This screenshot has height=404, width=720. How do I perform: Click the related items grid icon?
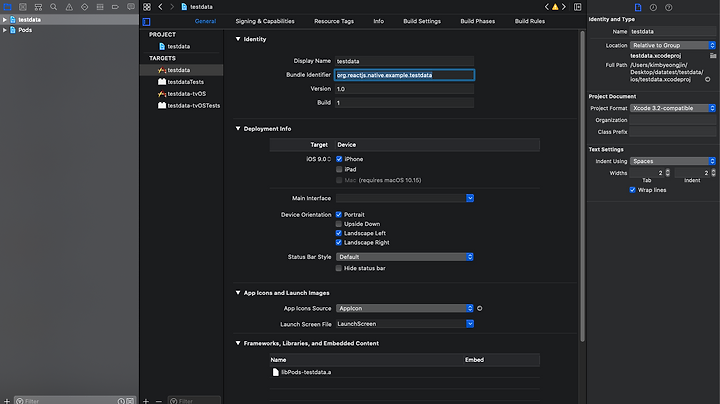pos(147,7)
